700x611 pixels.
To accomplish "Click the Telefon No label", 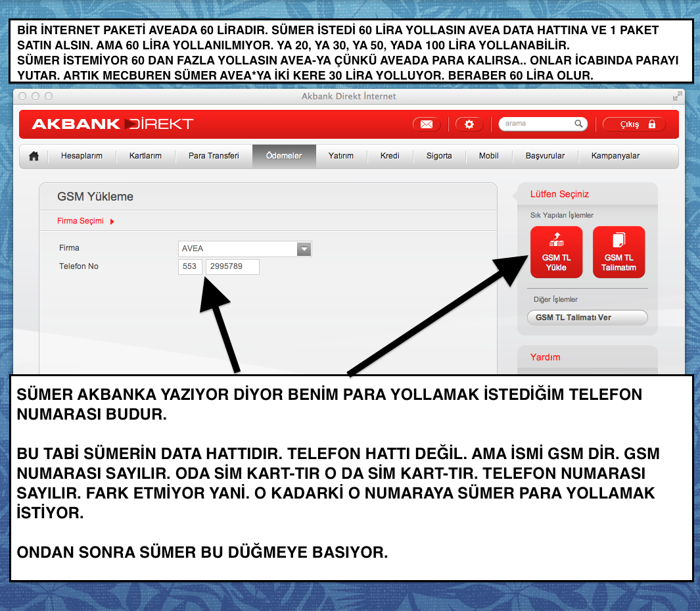I will tap(79, 266).
